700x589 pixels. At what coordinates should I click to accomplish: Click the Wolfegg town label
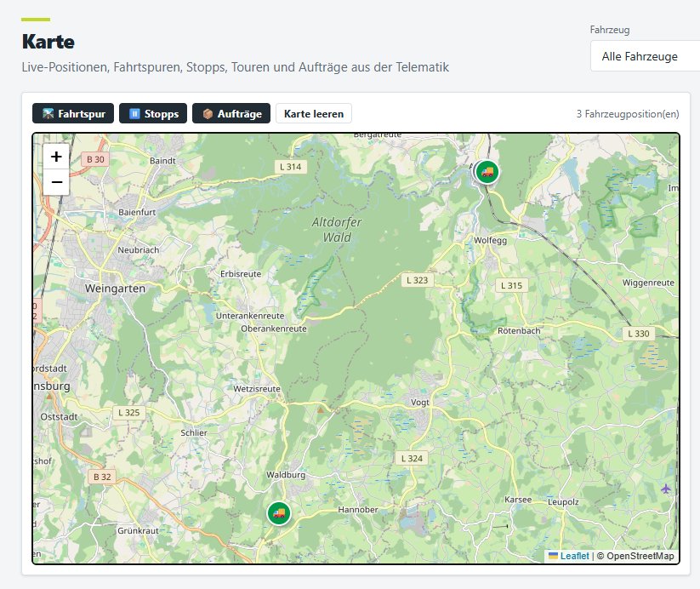(490, 240)
